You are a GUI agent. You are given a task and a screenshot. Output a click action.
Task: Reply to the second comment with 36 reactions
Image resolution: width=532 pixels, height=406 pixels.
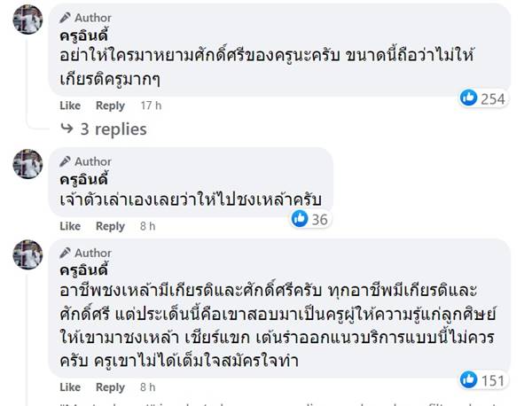(x=110, y=226)
